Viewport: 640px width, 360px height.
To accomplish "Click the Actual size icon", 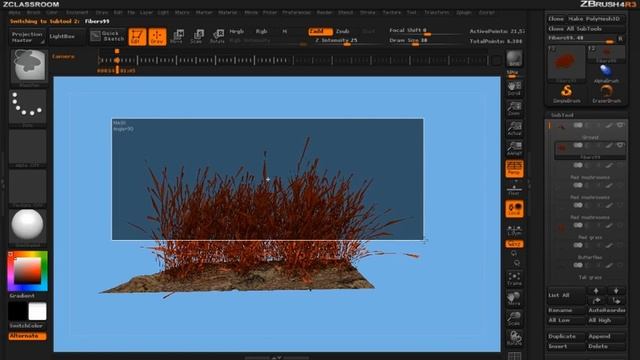I will [x=514, y=128].
